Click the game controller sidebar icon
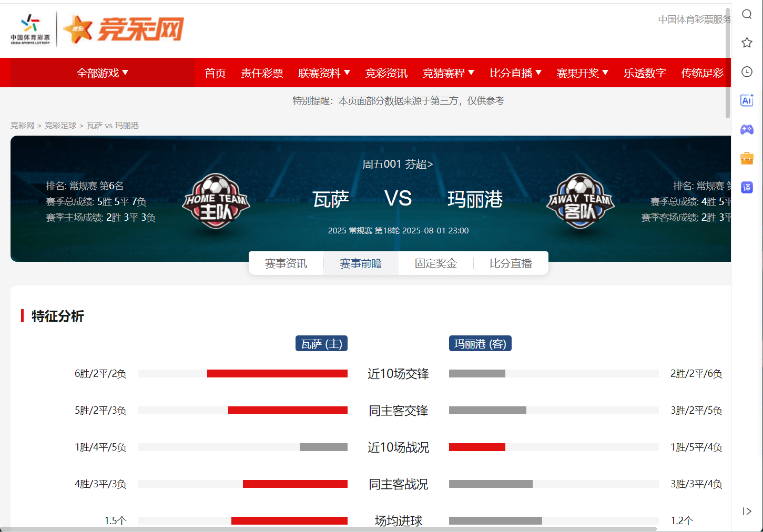 tap(747, 129)
